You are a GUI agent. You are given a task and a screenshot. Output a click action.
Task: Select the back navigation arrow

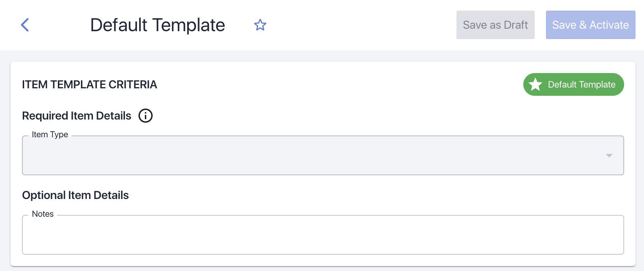tap(24, 25)
